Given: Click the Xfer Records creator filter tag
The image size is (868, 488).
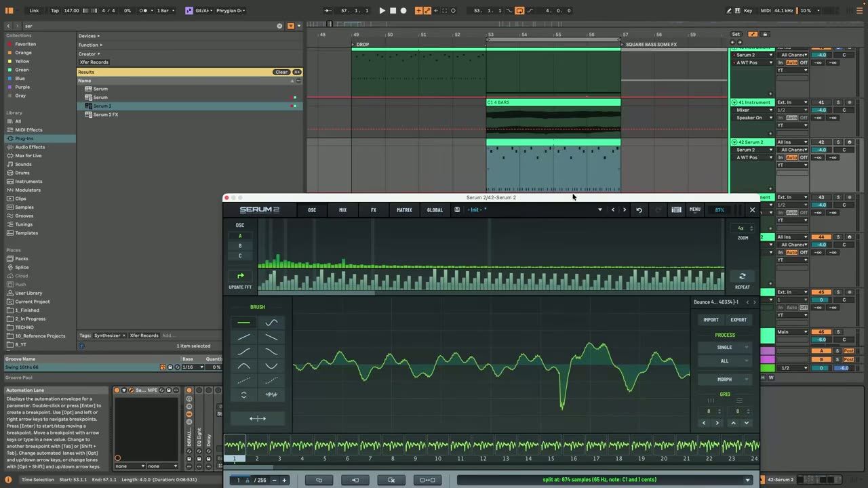Looking at the screenshot, I should point(94,62).
